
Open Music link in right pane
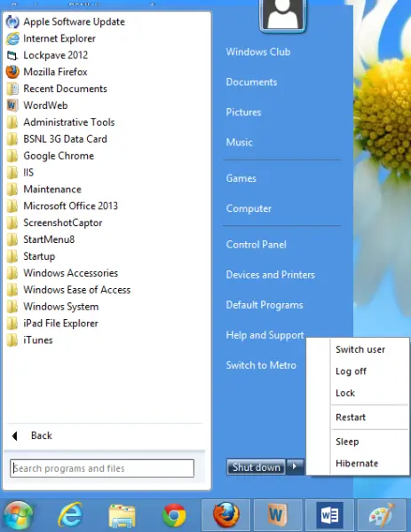point(239,142)
